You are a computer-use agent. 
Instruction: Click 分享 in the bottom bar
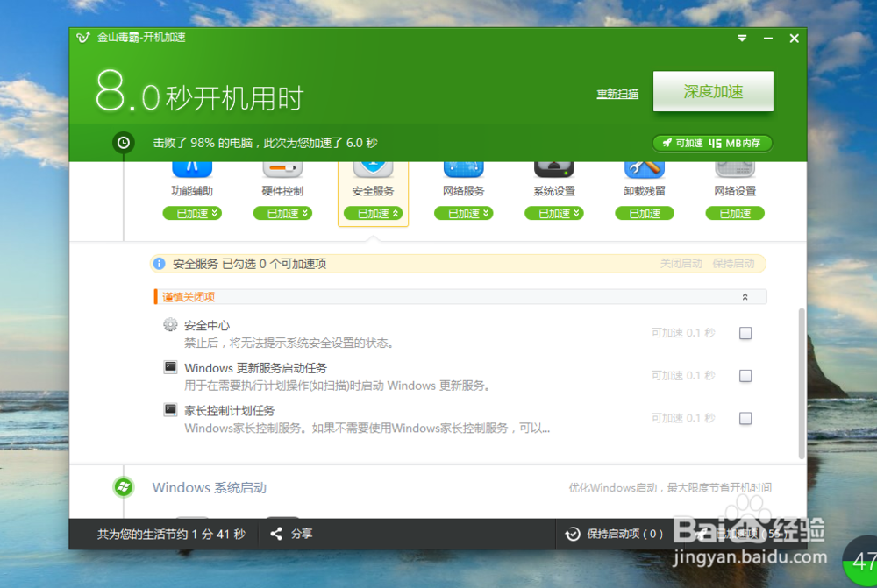coord(302,534)
